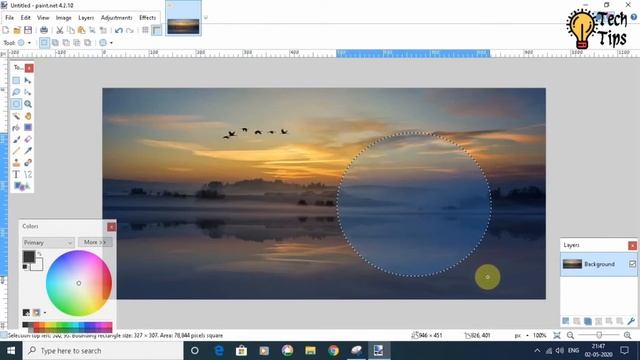
Task: Cut the selection with scissors icon
Action: (60, 30)
